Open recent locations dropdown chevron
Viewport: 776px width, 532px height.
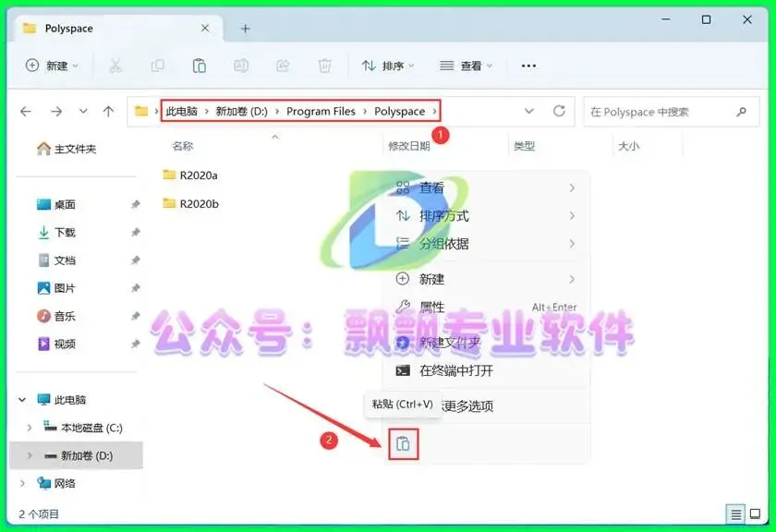click(x=83, y=112)
